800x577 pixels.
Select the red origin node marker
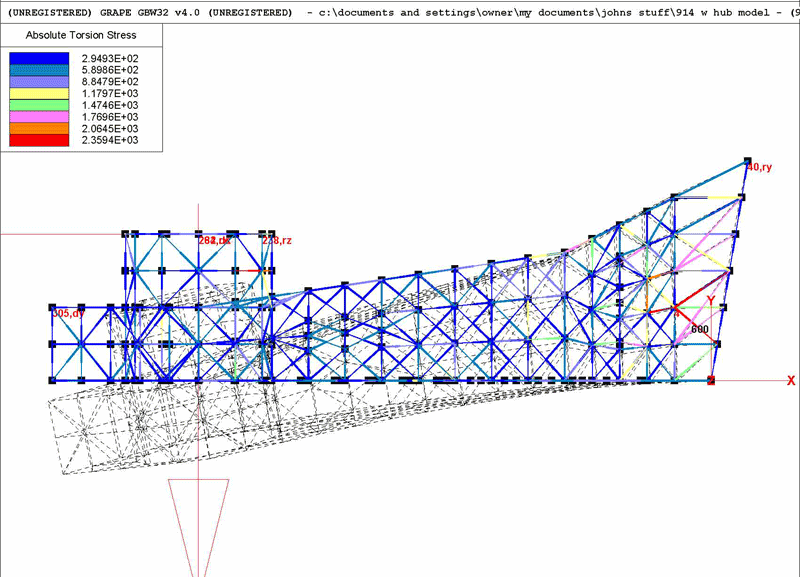(711, 380)
